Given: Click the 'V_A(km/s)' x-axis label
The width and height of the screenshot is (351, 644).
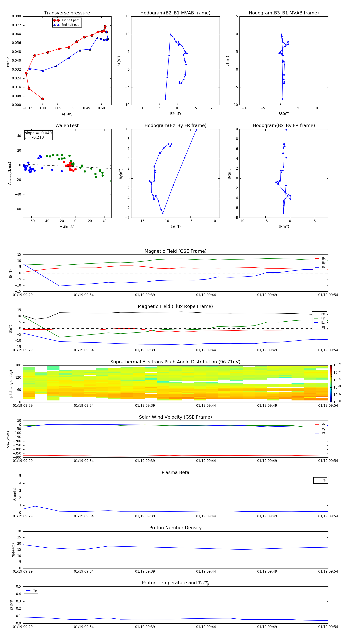Looking at the screenshot, I should pyautogui.click(x=67, y=227).
